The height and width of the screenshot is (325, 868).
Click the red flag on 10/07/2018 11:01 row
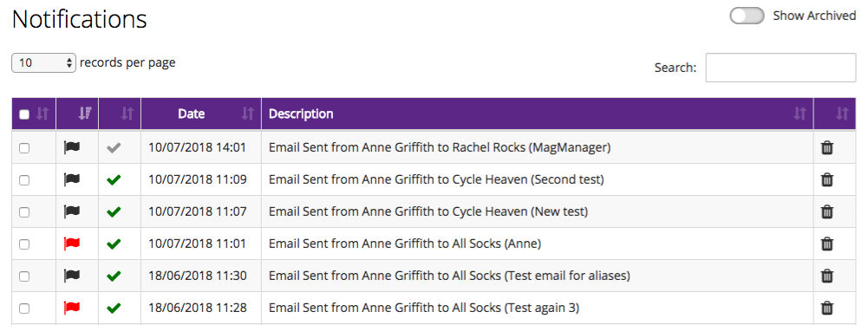point(72,244)
